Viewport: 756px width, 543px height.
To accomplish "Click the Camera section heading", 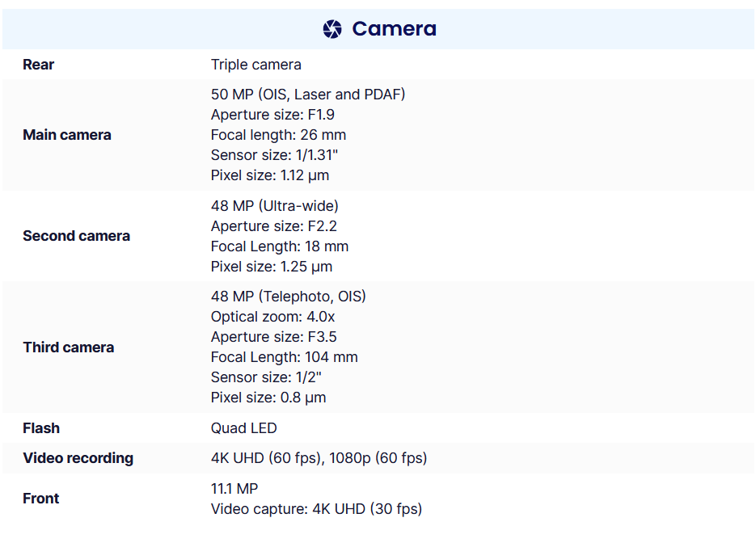I will point(394,29).
